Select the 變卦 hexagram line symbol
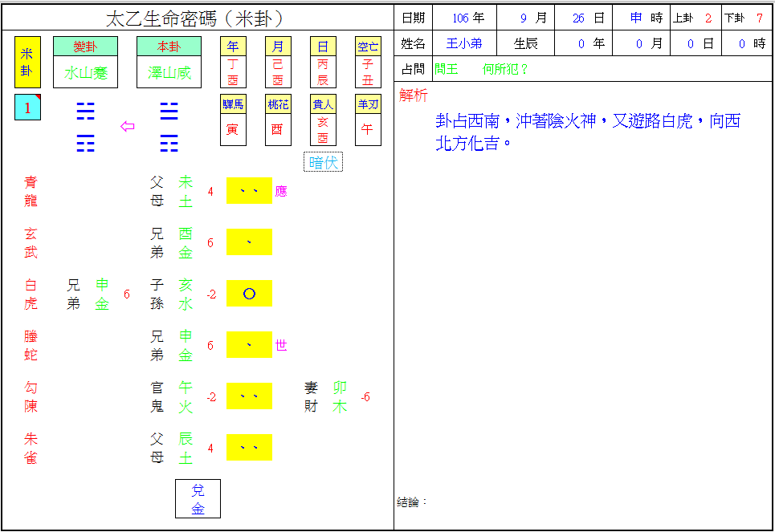 click(85, 127)
